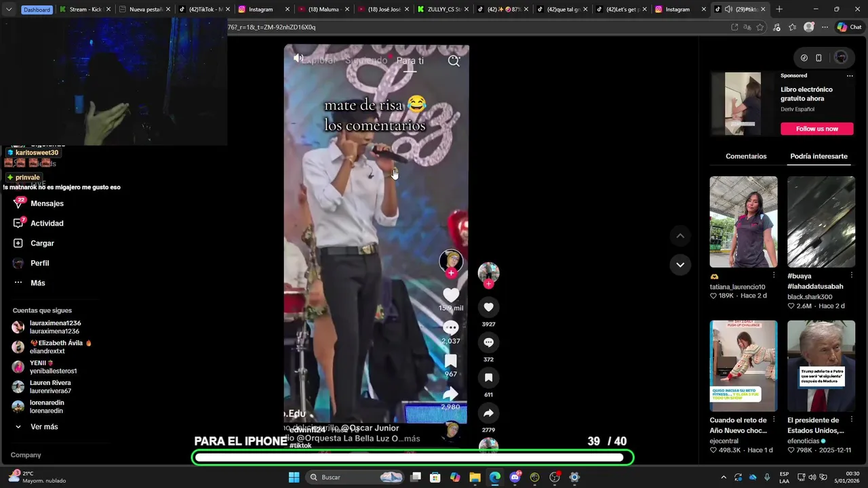Expand Company footer section
The image size is (868, 488).
(x=26, y=455)
